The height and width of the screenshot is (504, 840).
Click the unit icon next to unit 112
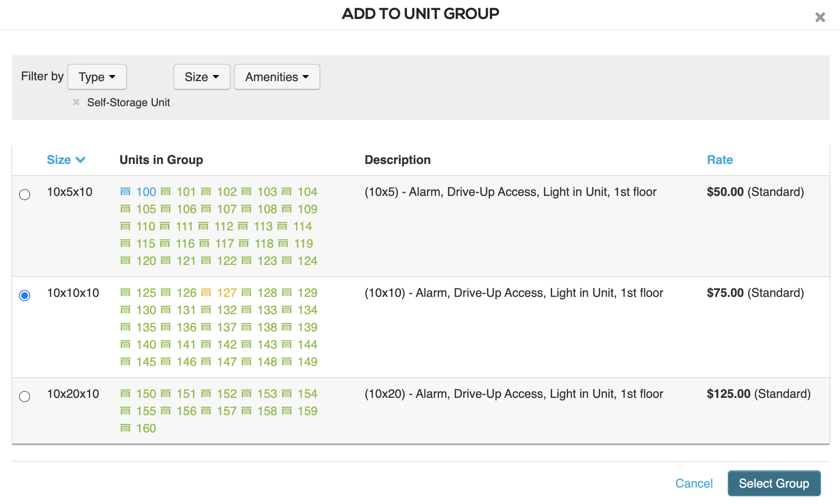coord(203,226)
